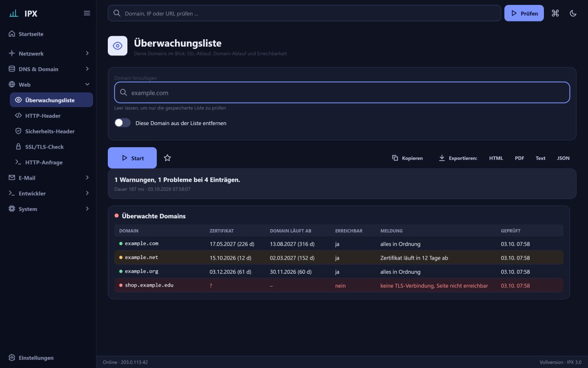Select shop.example.edu in the table

pyautogui.click(x=149, y=285)
